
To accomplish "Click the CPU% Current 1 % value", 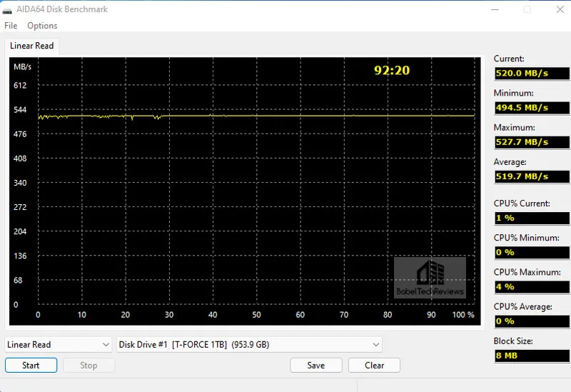I will coord(532,218).
